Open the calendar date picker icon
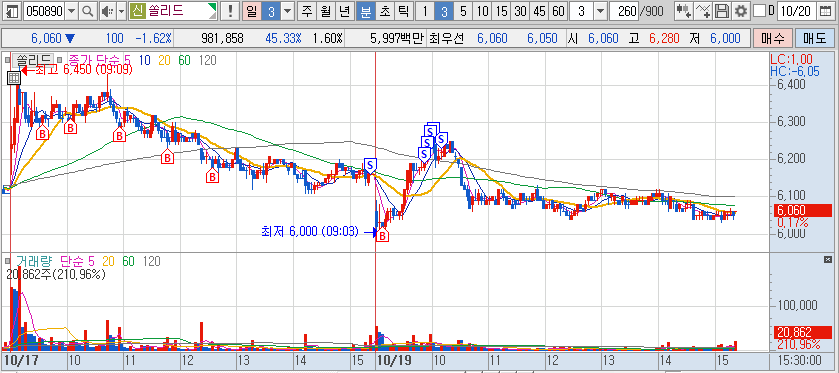The width and height of the screenshot is (839, 373). pos(826,11)
